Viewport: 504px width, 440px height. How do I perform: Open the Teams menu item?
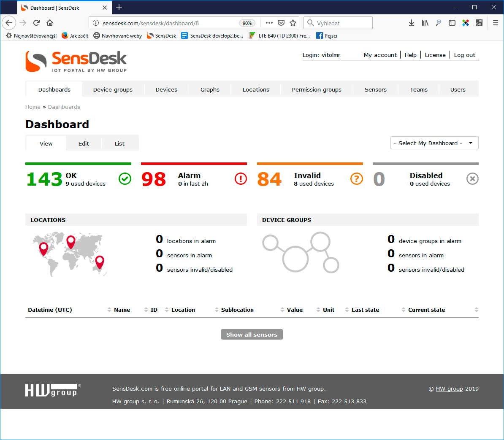point(418,89)
